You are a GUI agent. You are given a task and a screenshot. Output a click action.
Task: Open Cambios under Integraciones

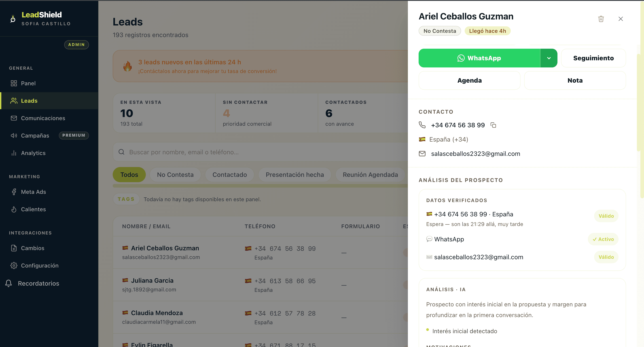[x=49, y=248]
